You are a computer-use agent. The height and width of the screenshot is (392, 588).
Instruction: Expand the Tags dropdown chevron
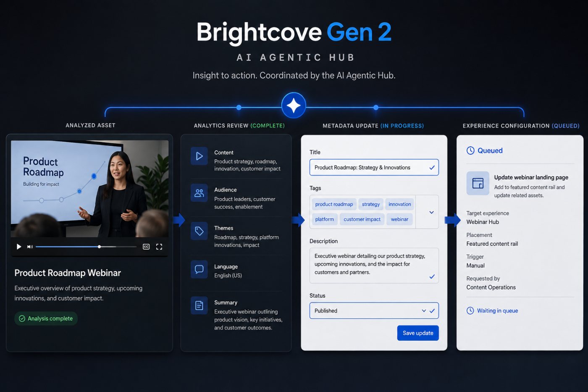point(431,212)
